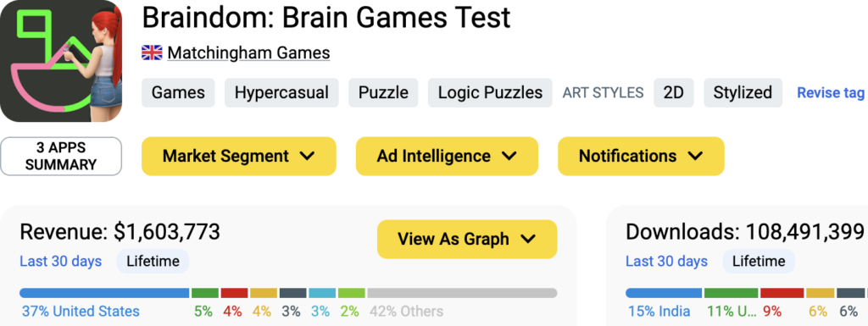This screenshot has height=326, width=868.
Task: Open the Braindom app icon thumbnail
Action: [61, 61]
